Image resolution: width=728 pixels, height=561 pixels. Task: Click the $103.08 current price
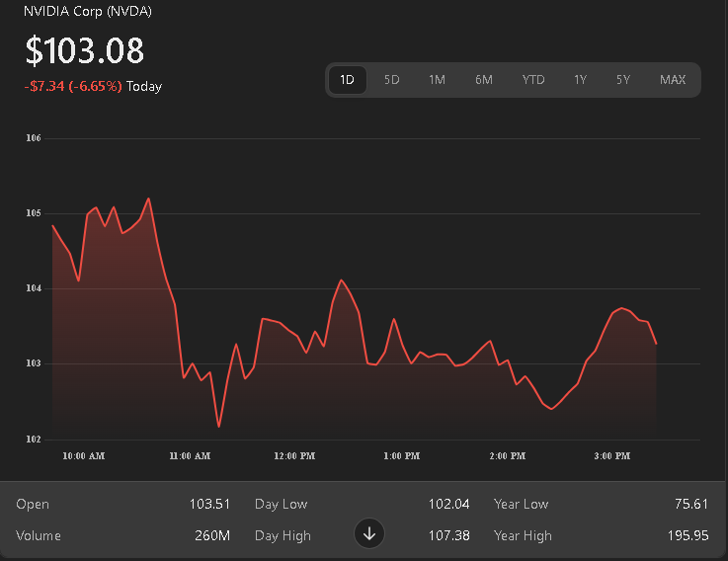click(85, 50)
